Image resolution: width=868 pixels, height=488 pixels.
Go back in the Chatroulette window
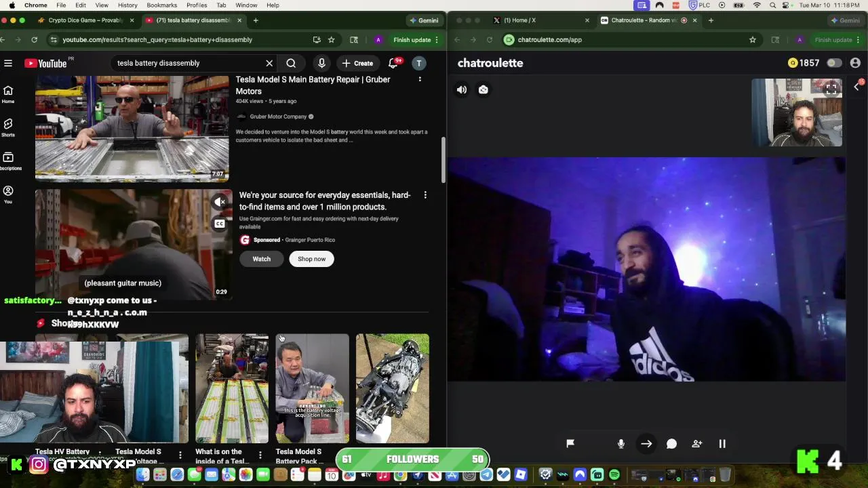click(x=458, y=40)
